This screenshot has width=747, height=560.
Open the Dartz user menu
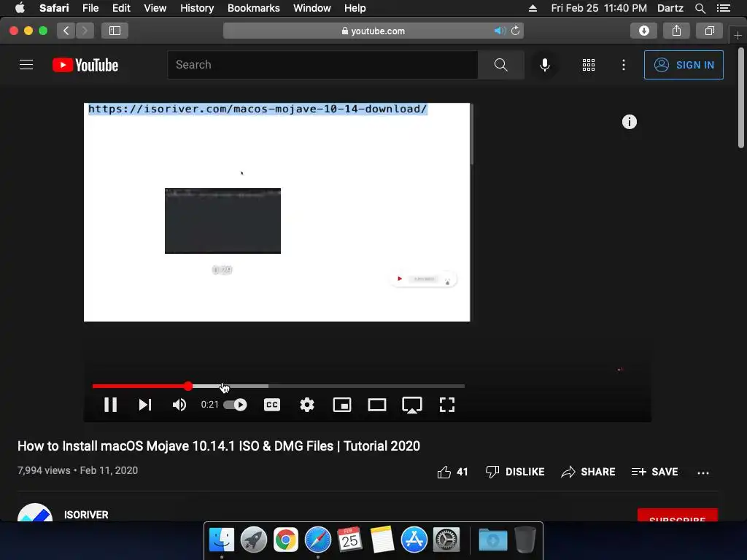tap(670, 8)
